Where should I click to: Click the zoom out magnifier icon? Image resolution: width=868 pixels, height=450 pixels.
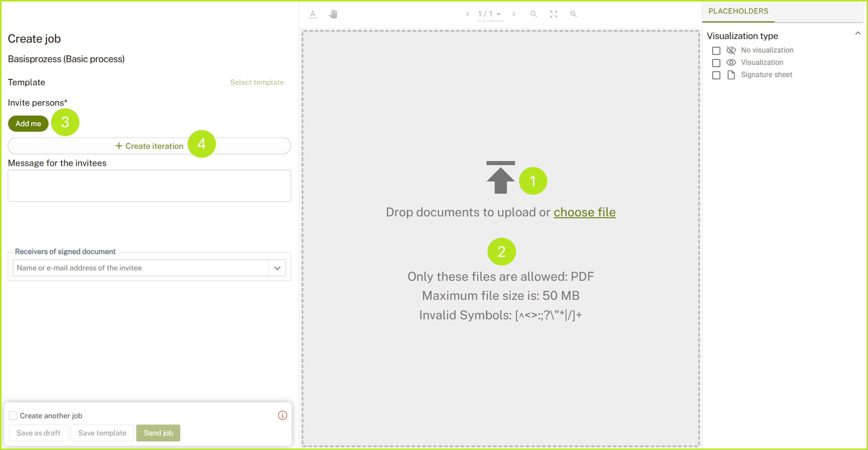coord(533,14)
